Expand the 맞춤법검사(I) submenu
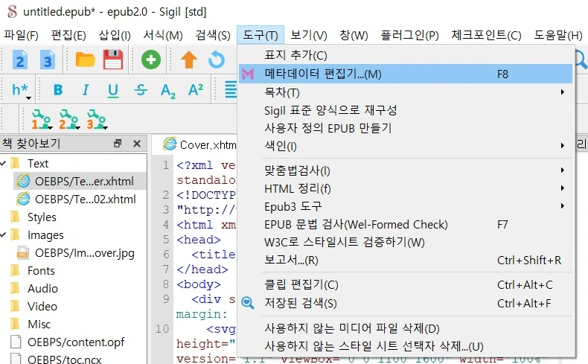588x364 pixels. click(406, 170)
